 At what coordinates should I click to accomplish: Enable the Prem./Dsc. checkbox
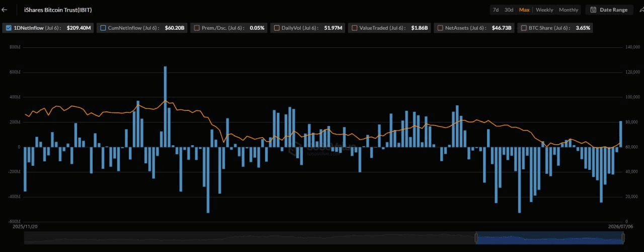click(x=197, y=28)
